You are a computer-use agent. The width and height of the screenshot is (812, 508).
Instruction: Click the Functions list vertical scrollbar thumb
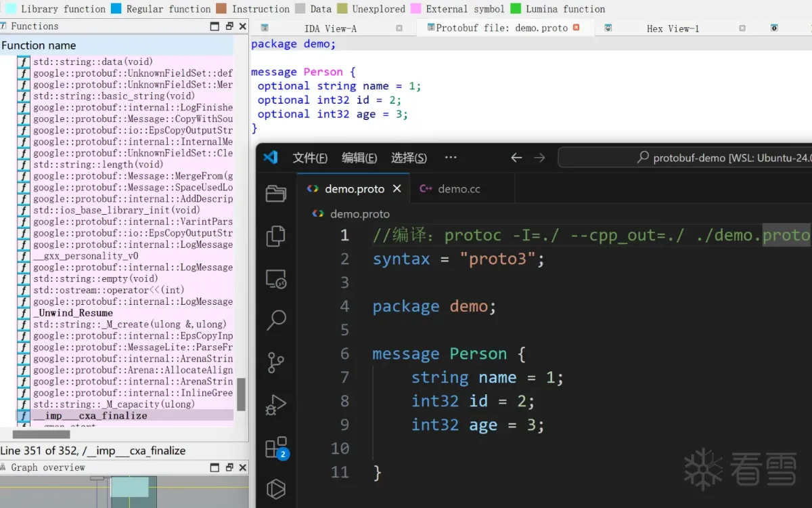tap(241, 394)
